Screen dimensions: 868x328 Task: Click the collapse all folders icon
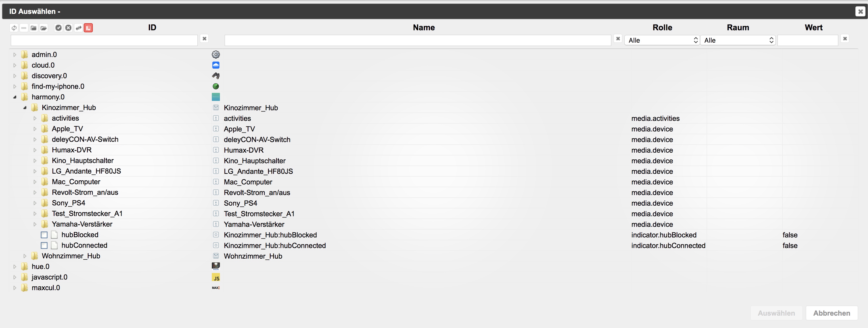[x=33, y=28]
